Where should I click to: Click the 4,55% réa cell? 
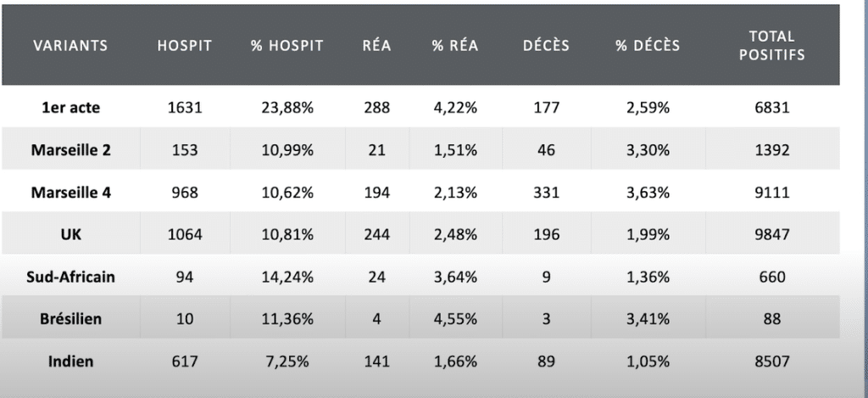pyautogui.click(x=455, y=319)
